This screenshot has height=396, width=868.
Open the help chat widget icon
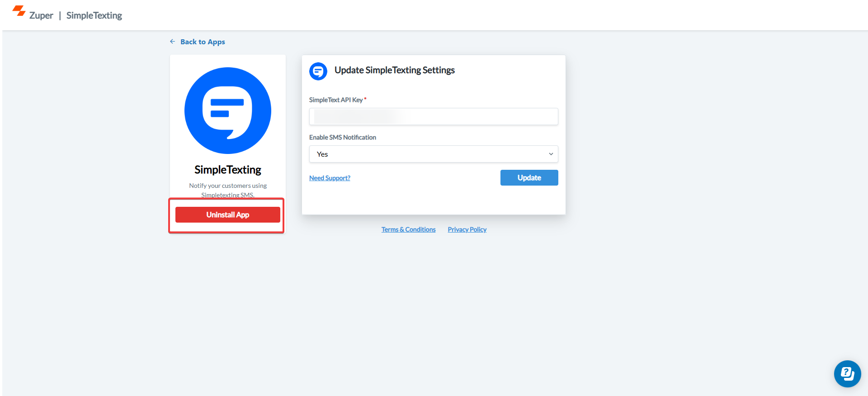click(847, 374)
